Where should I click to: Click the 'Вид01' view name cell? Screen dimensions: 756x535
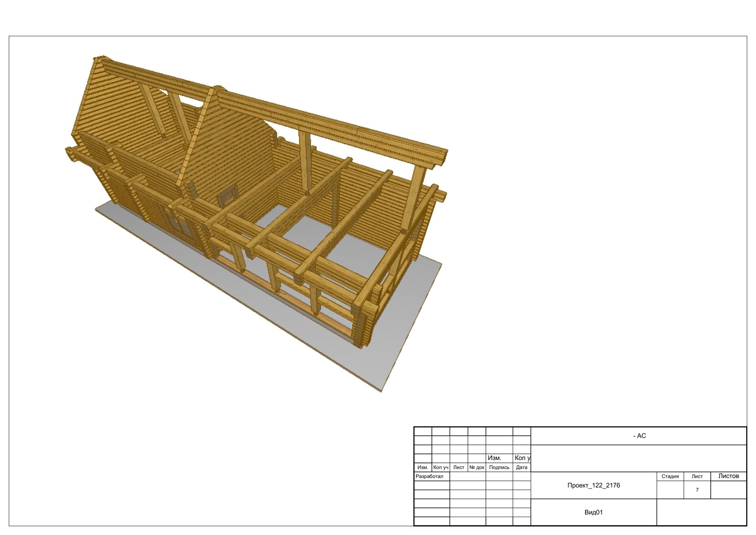(x=593, y=512)
